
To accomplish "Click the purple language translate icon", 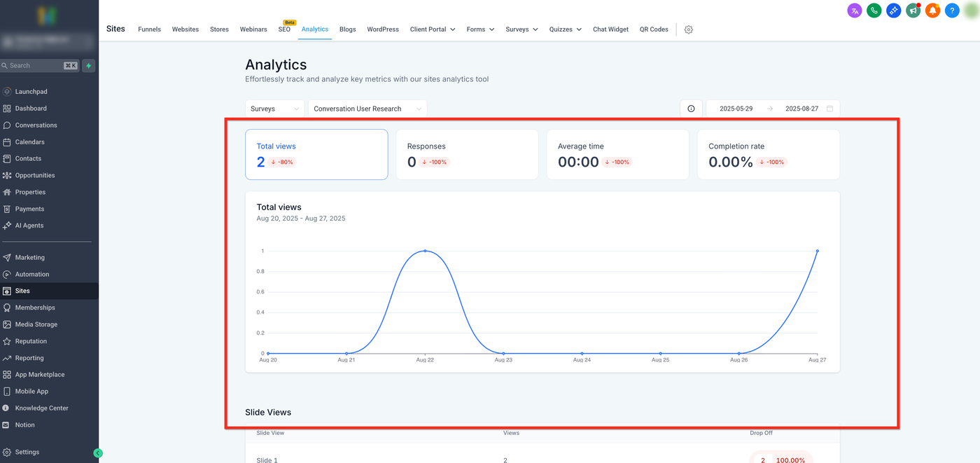I will tap(854, 11).
